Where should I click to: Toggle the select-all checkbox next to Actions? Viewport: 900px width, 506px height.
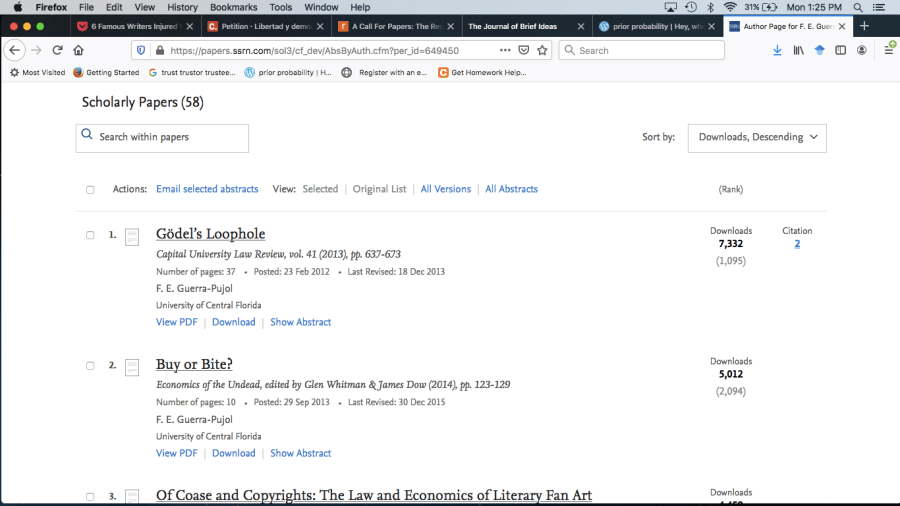click(x=90, y=189)
